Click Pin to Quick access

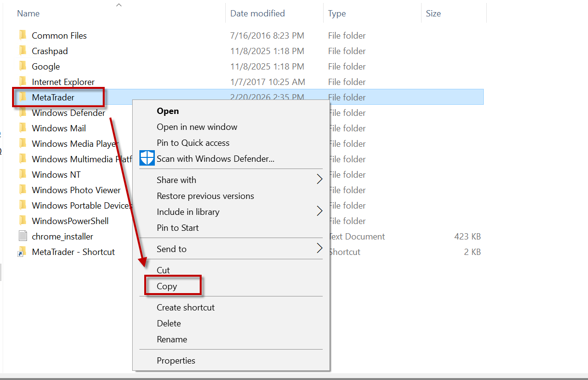pos(193,143)
